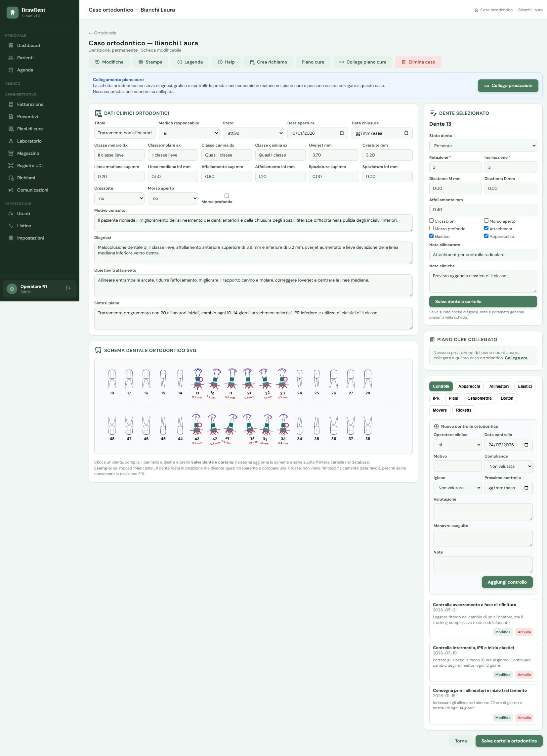Go back via the Ortodonzia link
This screenshot has height=756, width=547.
pyautogui.click(x=102, y=33)
